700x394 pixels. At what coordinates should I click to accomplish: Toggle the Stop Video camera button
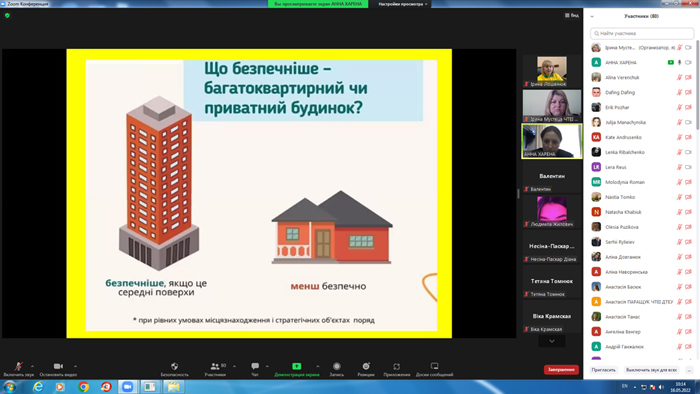[58, 366]
